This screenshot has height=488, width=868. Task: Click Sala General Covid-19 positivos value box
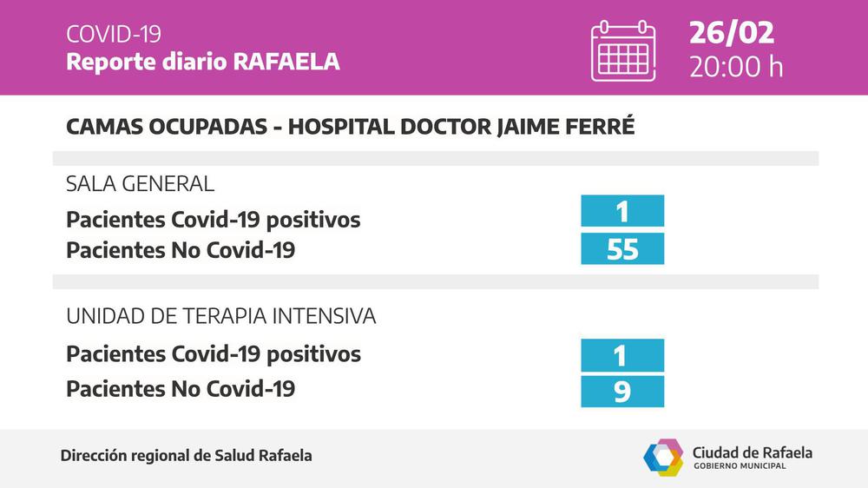point(622,210)
